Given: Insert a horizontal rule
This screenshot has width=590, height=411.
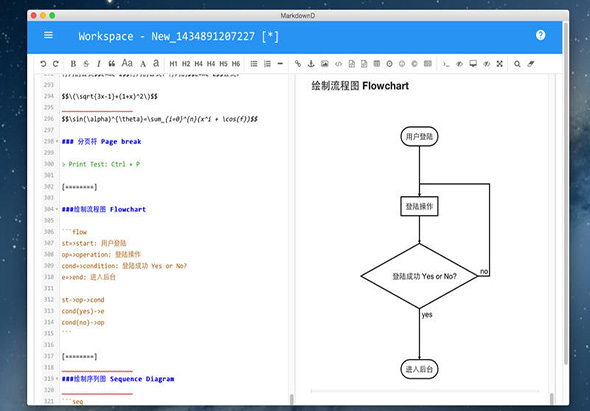Looking at the screenshot, I should pyautogui.click(x=280, y=64).
